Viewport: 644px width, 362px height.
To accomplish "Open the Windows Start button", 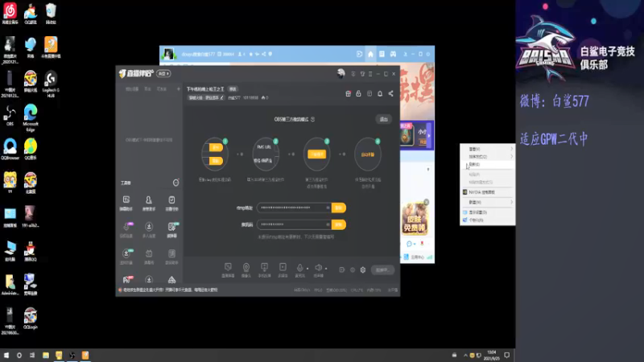I will point(6,355).
